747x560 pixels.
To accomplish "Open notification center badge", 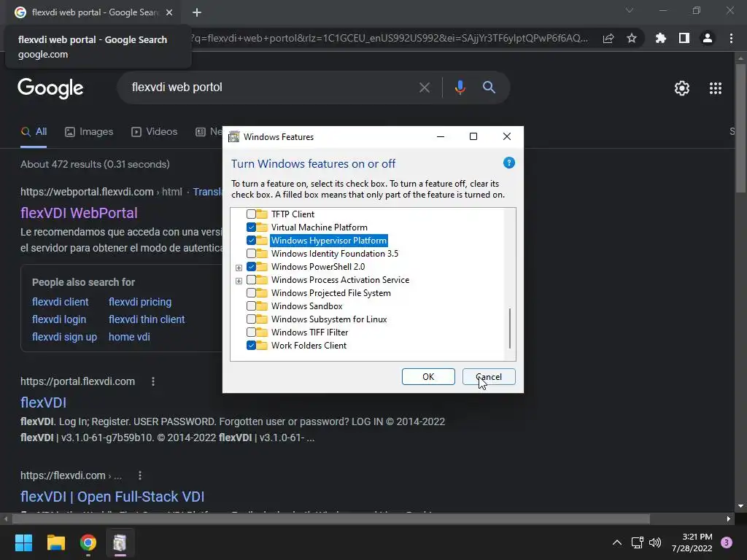I will coord(726,542).
